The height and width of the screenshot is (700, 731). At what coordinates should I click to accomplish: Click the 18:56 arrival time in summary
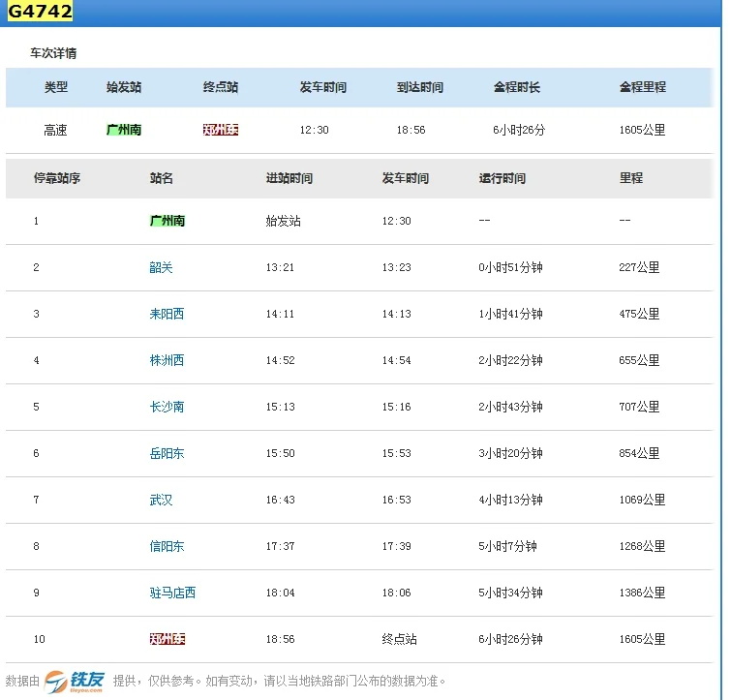(x=411, y=130)
